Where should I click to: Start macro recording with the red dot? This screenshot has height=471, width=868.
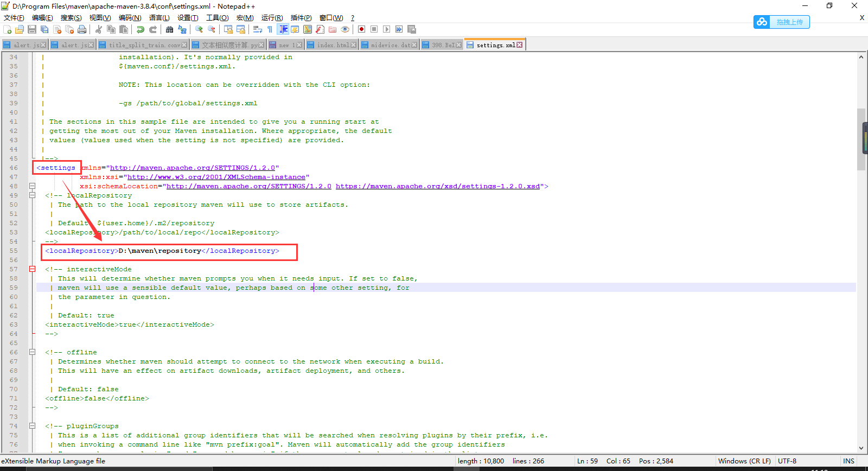click(x=361, y=29)
